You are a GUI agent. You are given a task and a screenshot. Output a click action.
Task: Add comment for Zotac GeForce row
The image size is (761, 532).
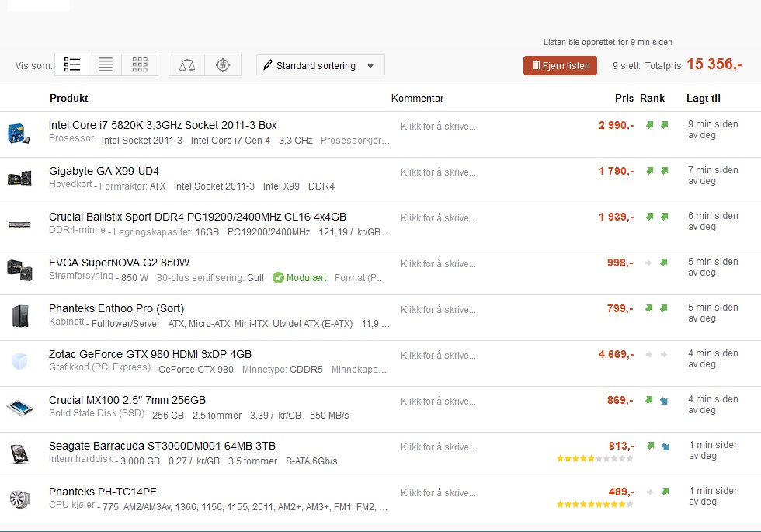[x=438, y=356]
